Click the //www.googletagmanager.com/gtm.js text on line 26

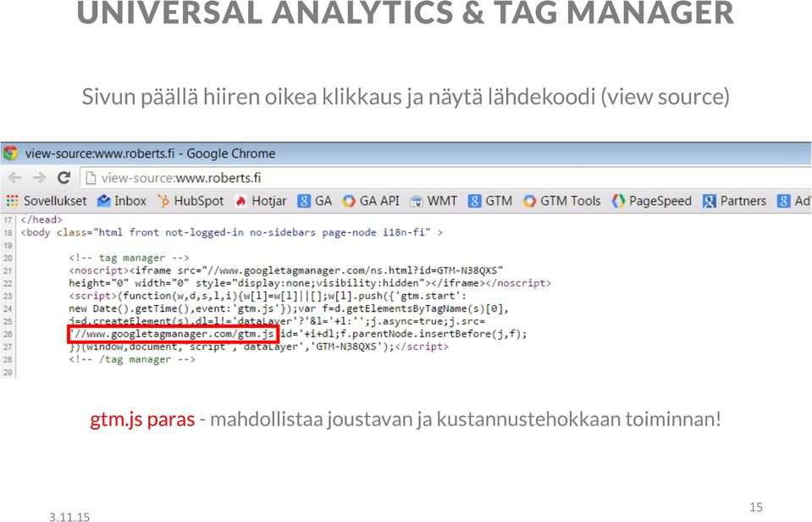tap(174, 335)
